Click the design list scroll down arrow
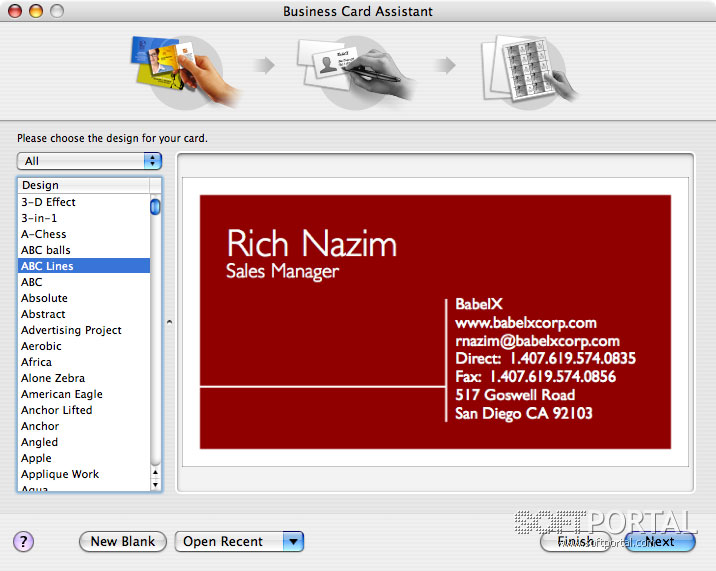 tap(155, 485)
